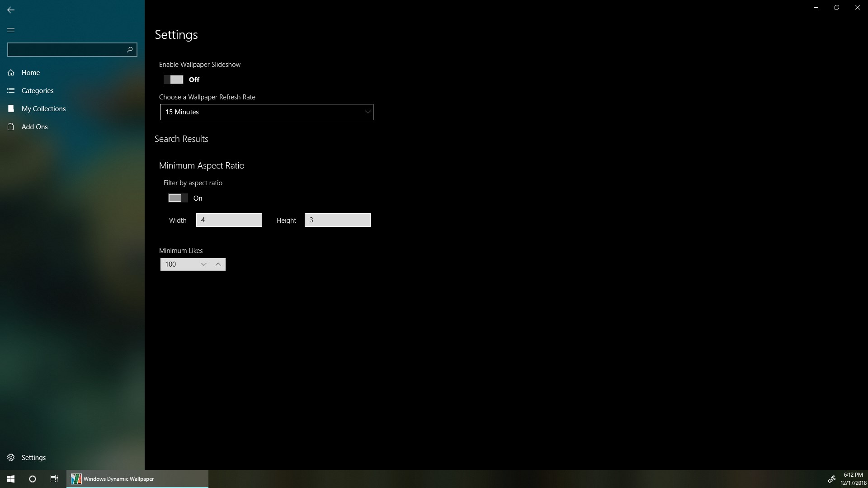Collapse the hamburger navigation menu
The width and height of the screenshot is (868, 488).
[11, 30]
